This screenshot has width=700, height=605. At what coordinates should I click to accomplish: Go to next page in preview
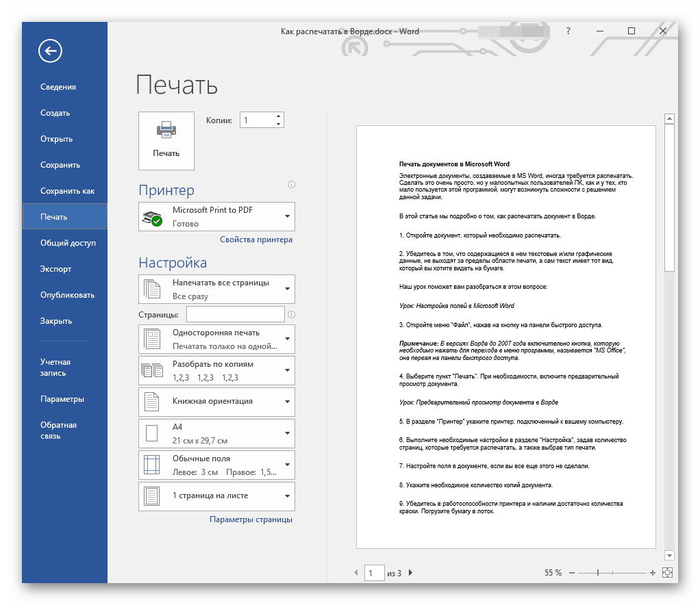pyautogui.click(x=410, y=573)
